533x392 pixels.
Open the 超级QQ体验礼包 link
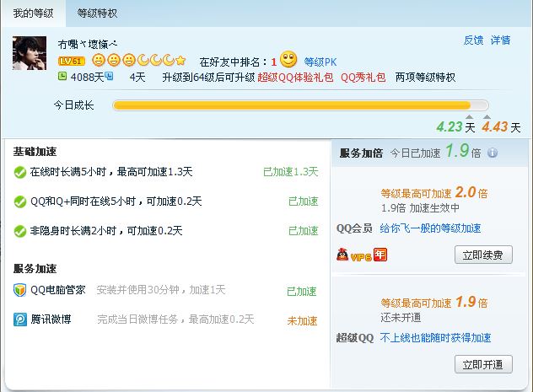pos(295,78)
